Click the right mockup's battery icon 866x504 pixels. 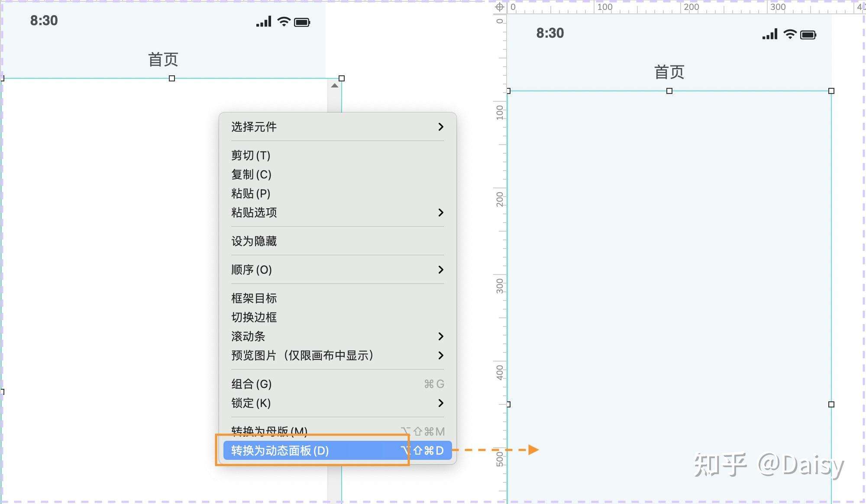[x=808, y=35]
